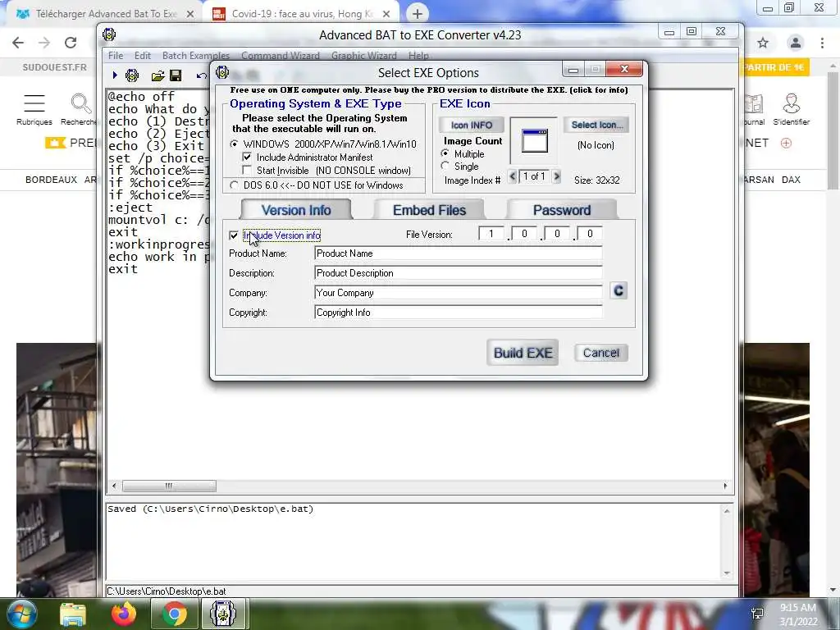Open the Chrome three-dot menu

click(822, 43)
